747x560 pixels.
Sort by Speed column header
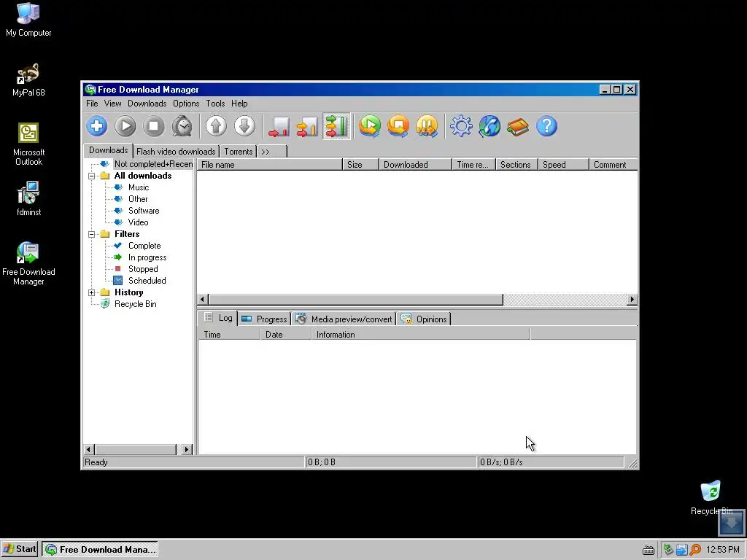(x=563, y=164)
